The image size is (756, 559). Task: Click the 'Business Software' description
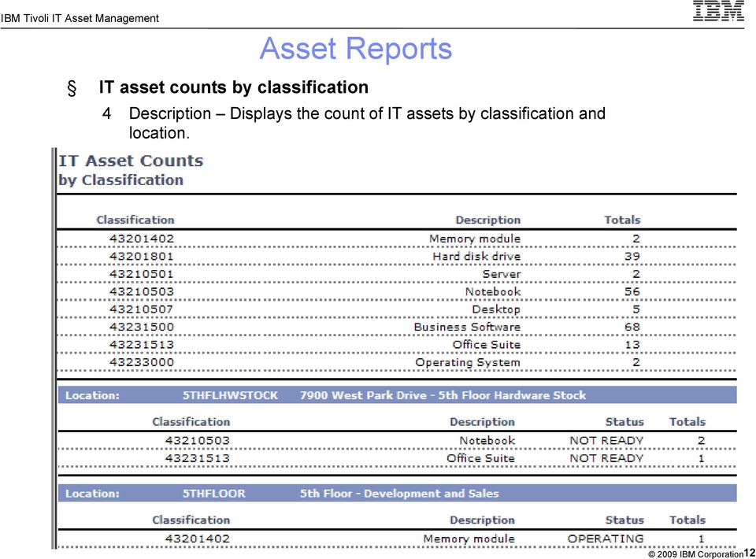[467, 327]
